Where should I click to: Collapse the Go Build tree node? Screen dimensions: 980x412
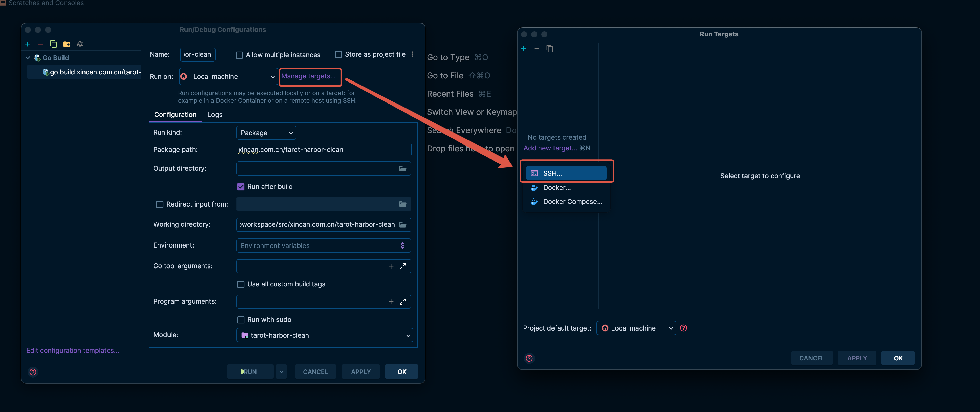coord(28,58)
